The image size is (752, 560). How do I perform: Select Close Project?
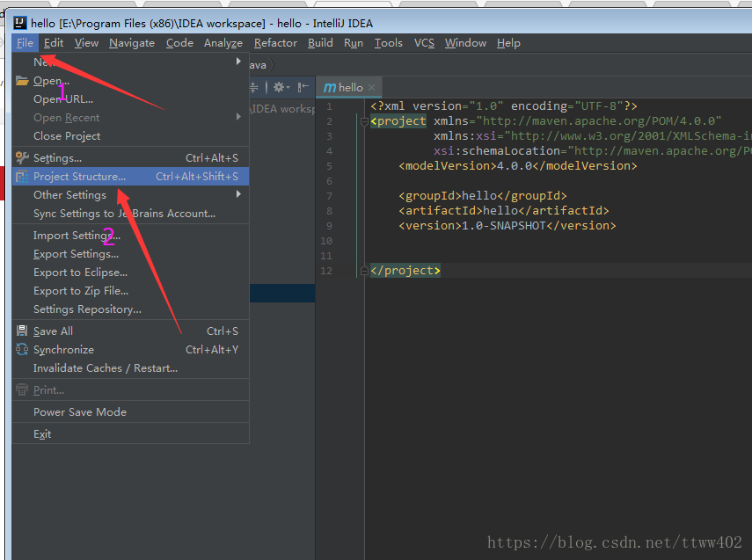click(130, 136)
